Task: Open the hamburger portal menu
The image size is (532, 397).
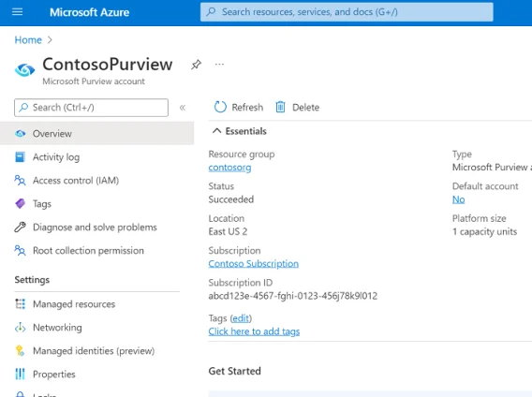Action: tap(17, 12)
